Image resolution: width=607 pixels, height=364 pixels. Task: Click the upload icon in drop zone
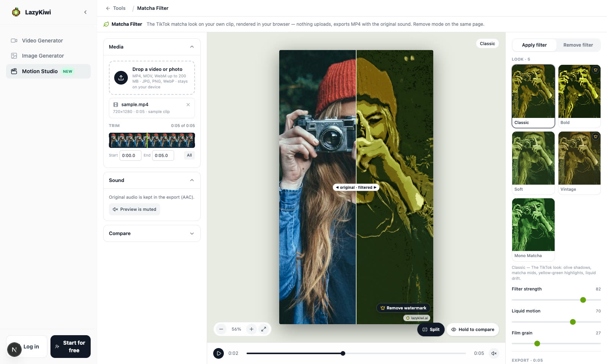[121, 78]
